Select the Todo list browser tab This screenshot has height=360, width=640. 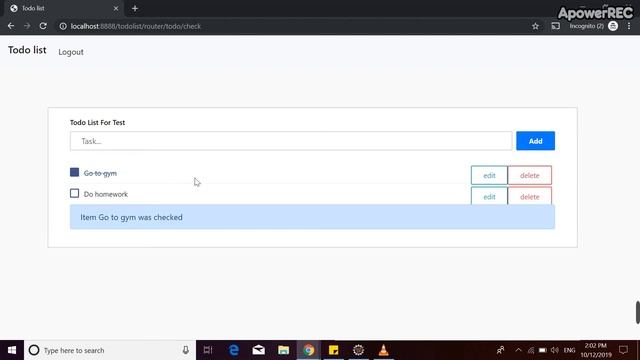[63, 8]
